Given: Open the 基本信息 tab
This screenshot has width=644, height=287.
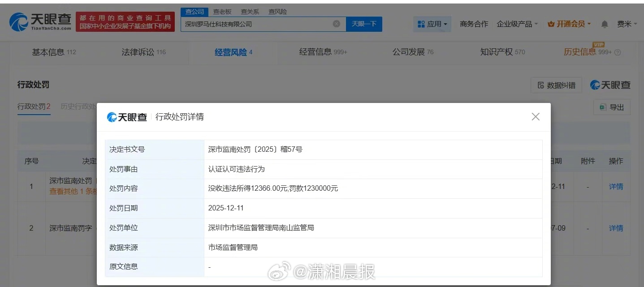Looking at the screenshot, I should coord(54,52).
